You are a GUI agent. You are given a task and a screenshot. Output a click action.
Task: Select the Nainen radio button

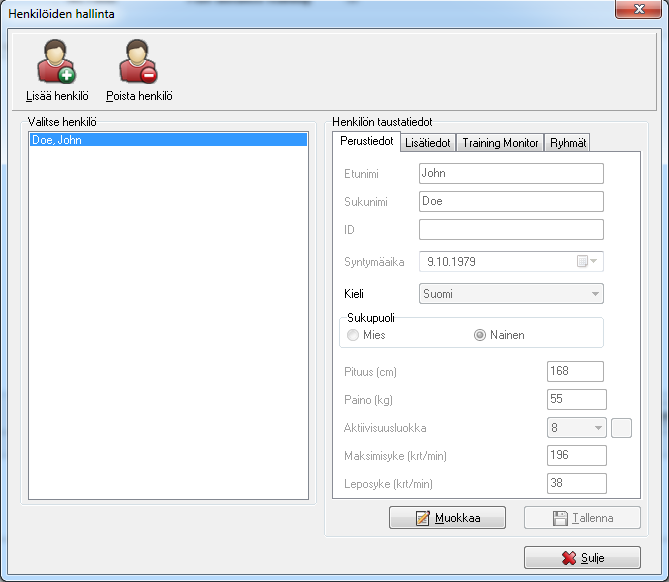pyautogui.click(x=480, y=335)
